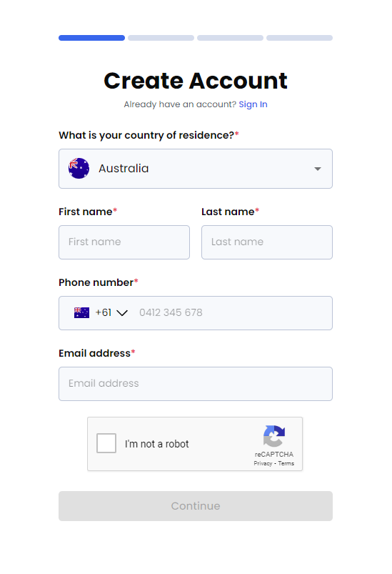Click the small Australian flag in phone field

(81, 312)
